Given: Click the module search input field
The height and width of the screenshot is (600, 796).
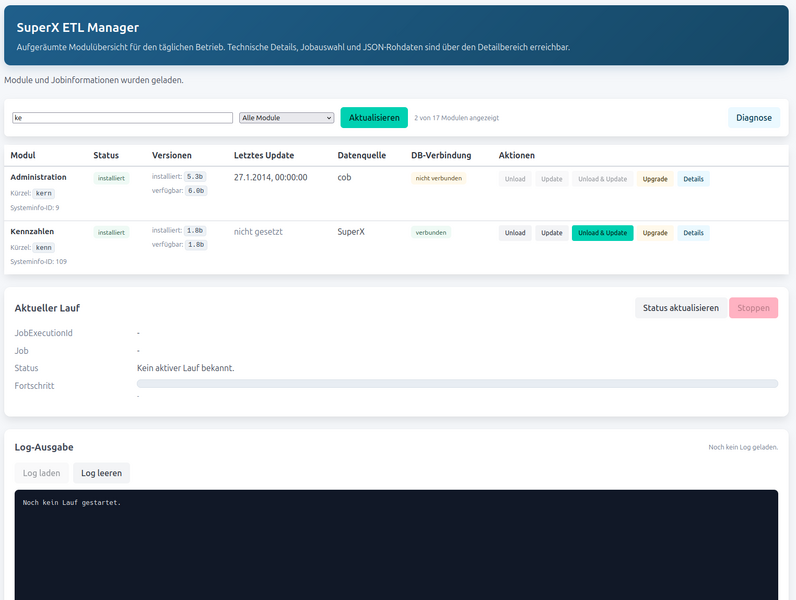Looking at the screenshot, I should click(122, 118).
